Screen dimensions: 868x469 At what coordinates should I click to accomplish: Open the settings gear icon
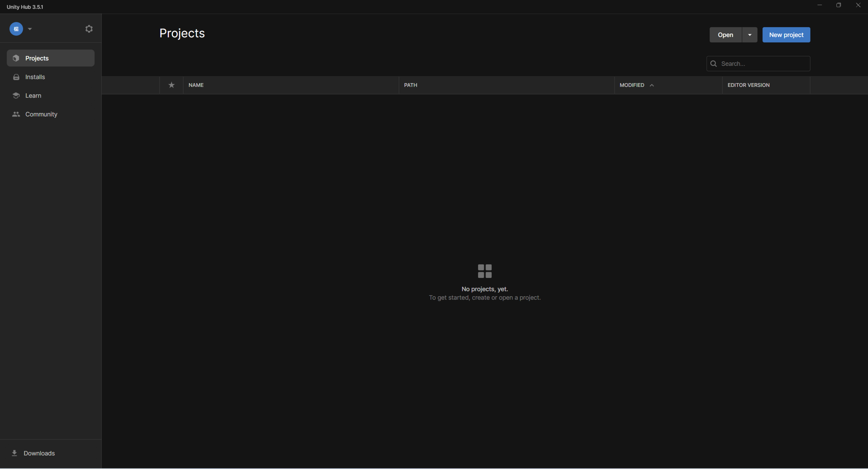pyautogui.click(x=89, y=29)
